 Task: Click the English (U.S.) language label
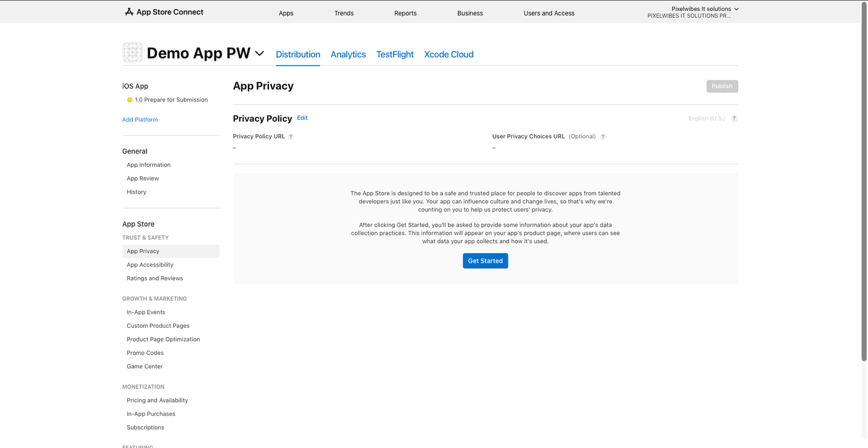click(707, 118)
